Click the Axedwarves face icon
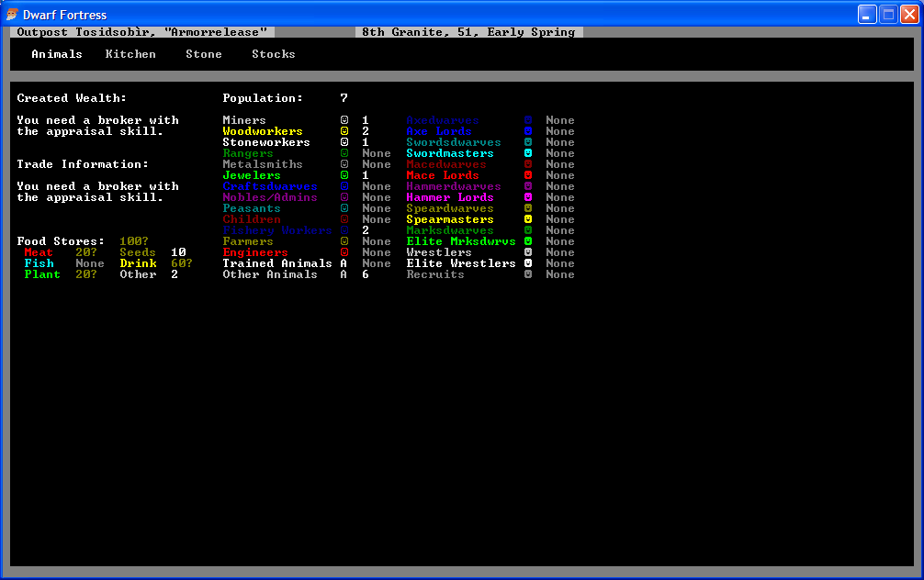The image size is (924, 580). (528, 120)
